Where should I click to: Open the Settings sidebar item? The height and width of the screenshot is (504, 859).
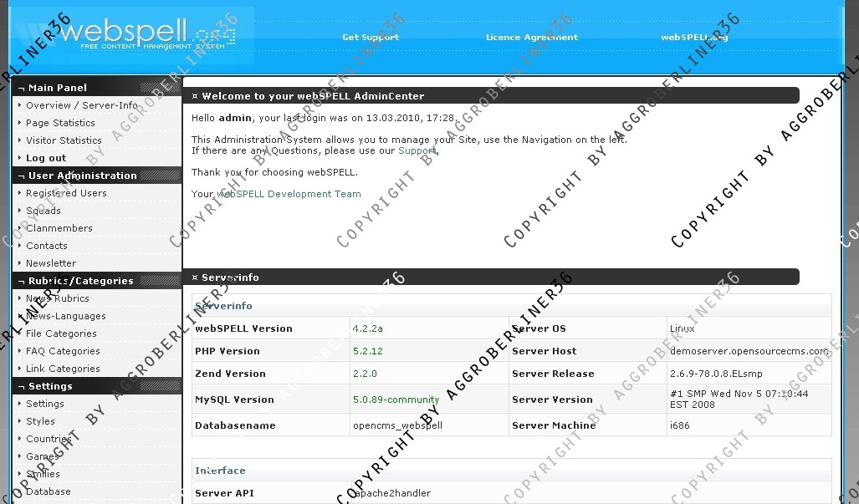point(45,404)
